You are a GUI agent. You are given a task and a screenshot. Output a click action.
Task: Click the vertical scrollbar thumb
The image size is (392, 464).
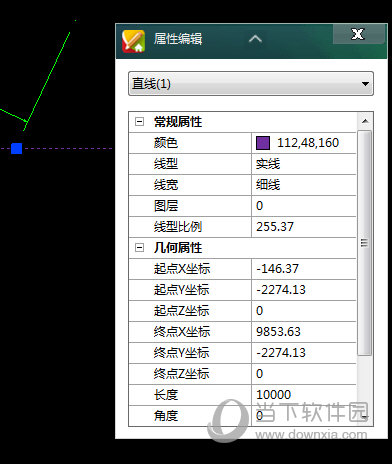click(365, 243)
